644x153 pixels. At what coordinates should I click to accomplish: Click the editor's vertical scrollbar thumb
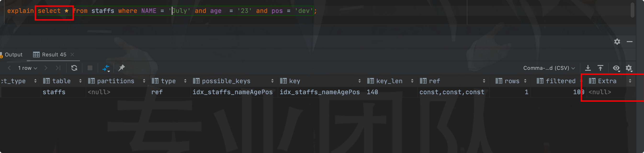tap(632, 10)
